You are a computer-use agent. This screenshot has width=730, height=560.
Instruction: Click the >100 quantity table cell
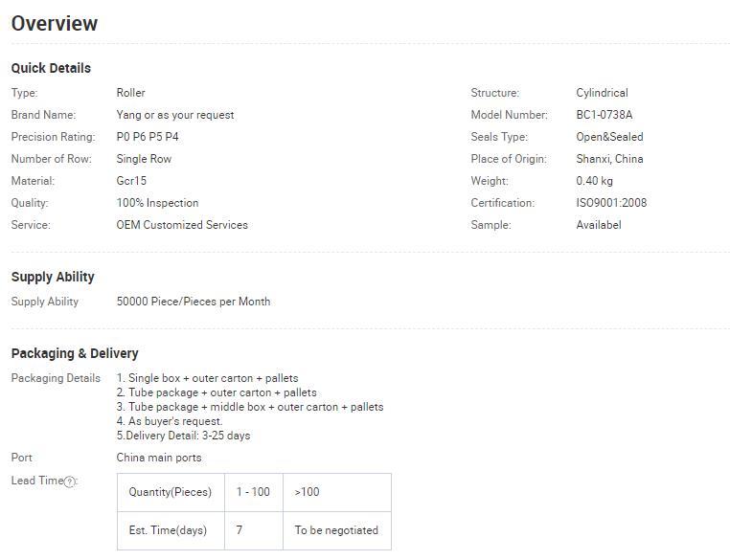[337, 492]
